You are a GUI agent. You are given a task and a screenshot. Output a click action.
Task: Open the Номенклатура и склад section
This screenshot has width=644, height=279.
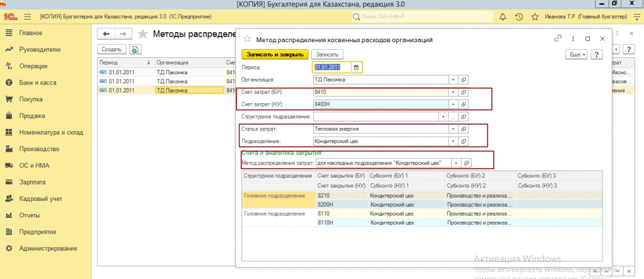tap(51, 132)
